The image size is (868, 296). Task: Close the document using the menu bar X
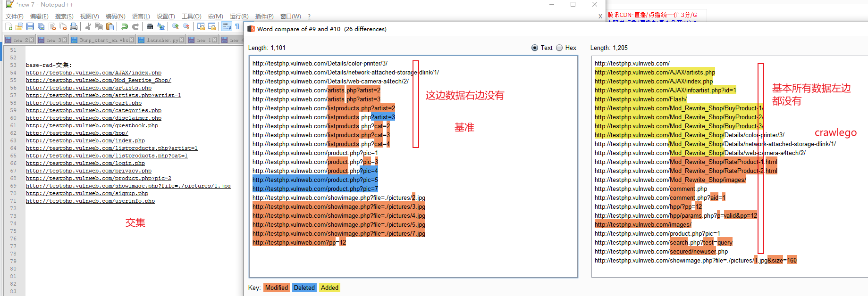click(x=600, y=16)
